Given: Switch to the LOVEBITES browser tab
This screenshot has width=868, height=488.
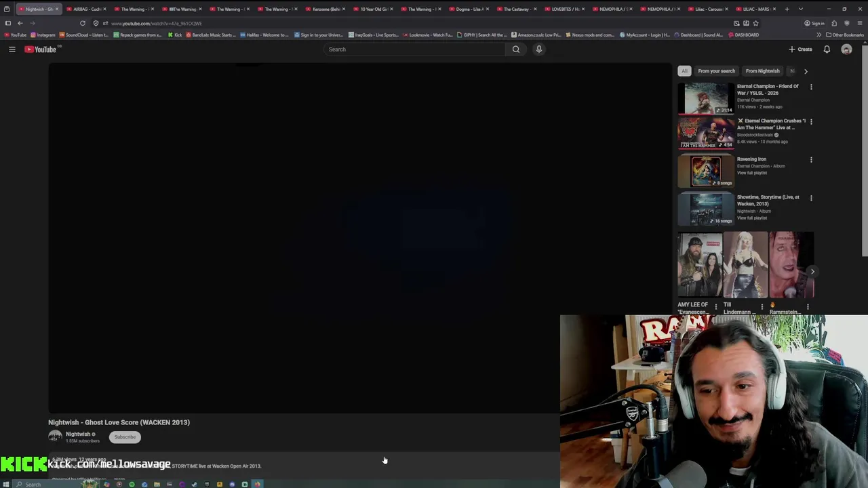Looking at the screenshot, I should pyautogui.click(x=565, y=9).
